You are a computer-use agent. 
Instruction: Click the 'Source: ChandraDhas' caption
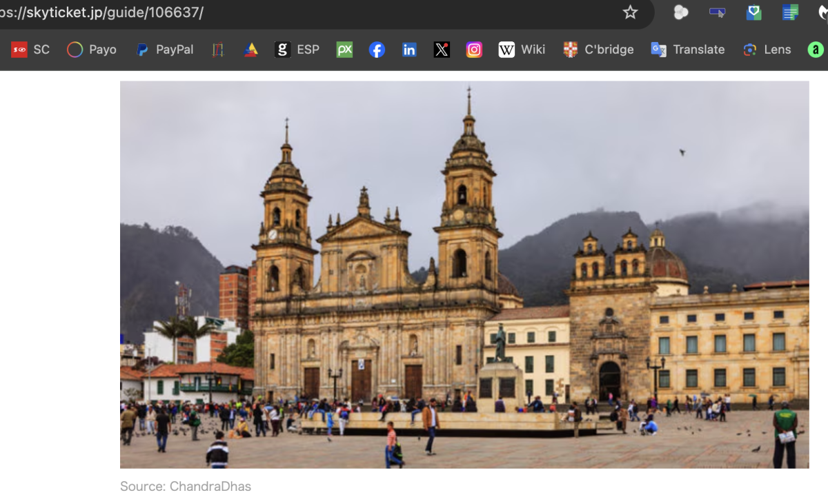point(186,486)
